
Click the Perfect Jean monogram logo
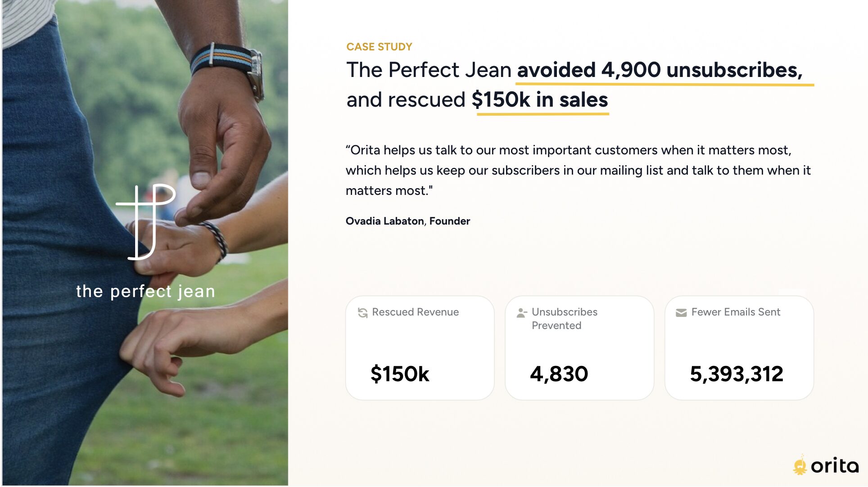(146, 222)
